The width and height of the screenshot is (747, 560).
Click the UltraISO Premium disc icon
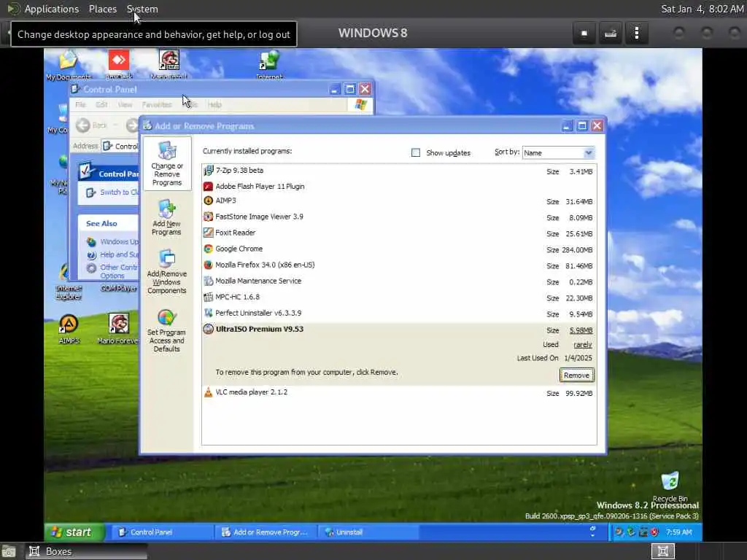click(208, 329)
